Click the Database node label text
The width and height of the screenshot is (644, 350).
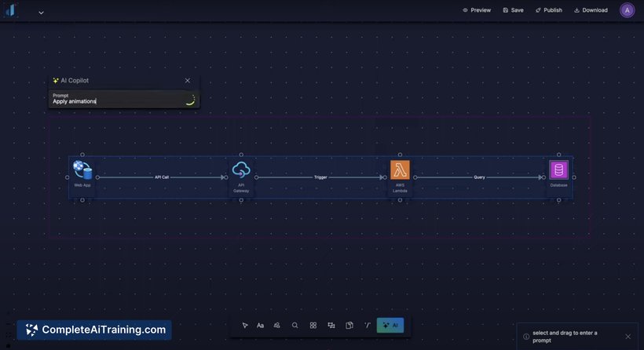(x=558, y=185)
